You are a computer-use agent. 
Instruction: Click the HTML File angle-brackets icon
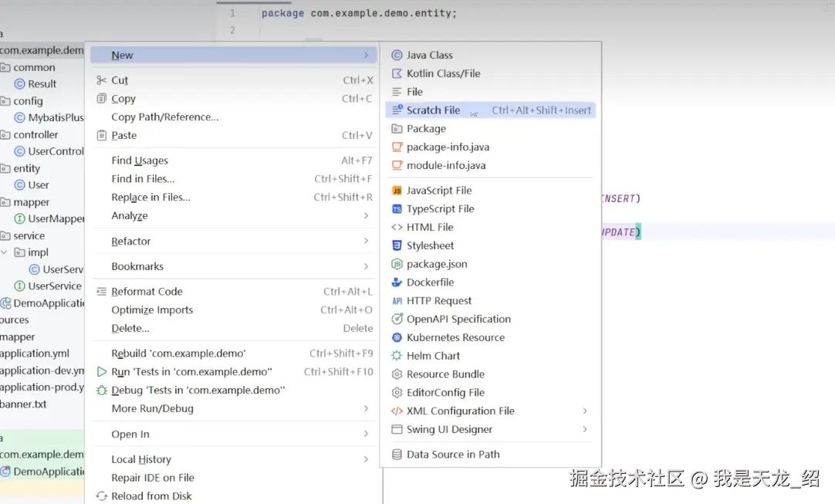pyautogui.click(x=397, y=227)
